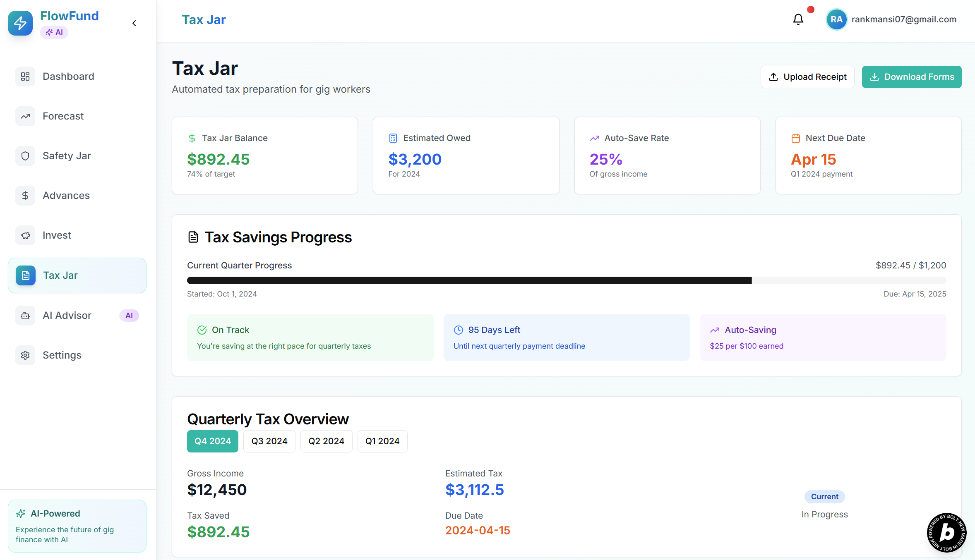Switch to the Q1 2024 tab
975x560 pixels.
pyautogui.click(x=382, y=441)
